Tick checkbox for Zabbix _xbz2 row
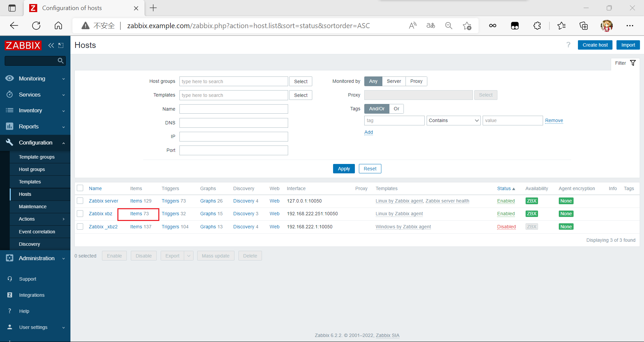 [80, 227]
